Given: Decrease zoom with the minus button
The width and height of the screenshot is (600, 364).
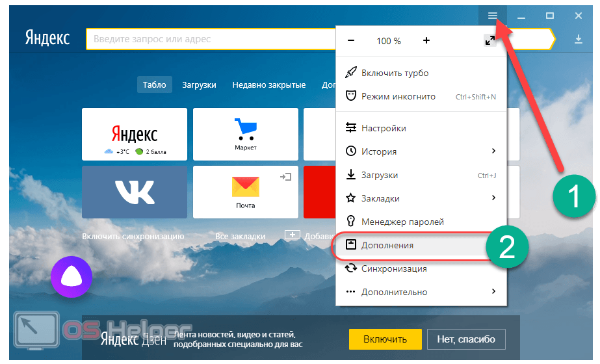Looking at the screenshot, I should point(351,40).
